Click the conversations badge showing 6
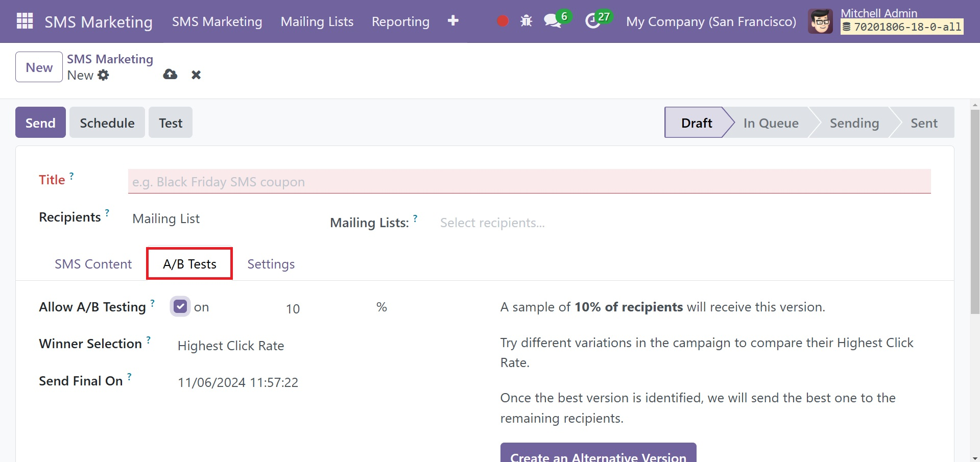The height and width of the screenshot is (462, 980). 564,16
